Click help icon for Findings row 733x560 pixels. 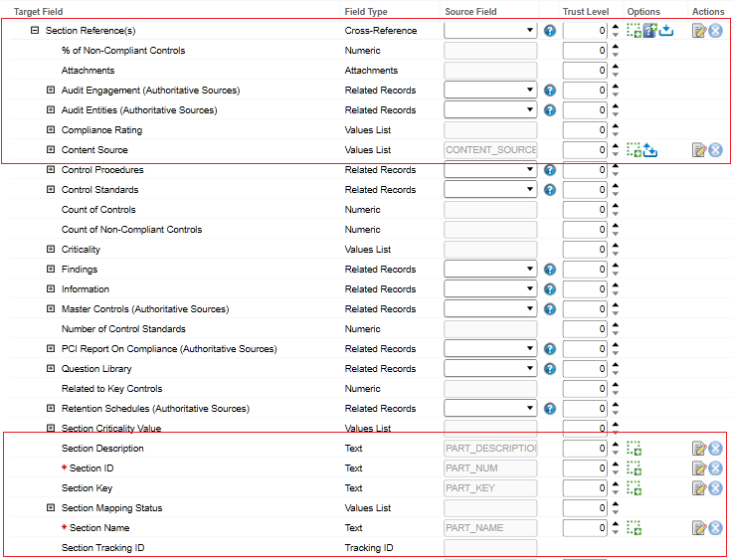coord(550,270)
